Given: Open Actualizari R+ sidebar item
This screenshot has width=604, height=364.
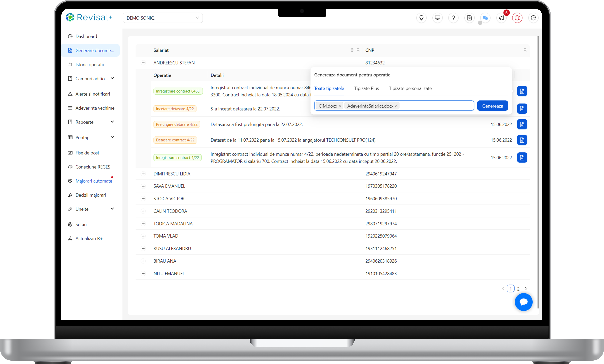Looking at the screenshot, I should [91, 239].
